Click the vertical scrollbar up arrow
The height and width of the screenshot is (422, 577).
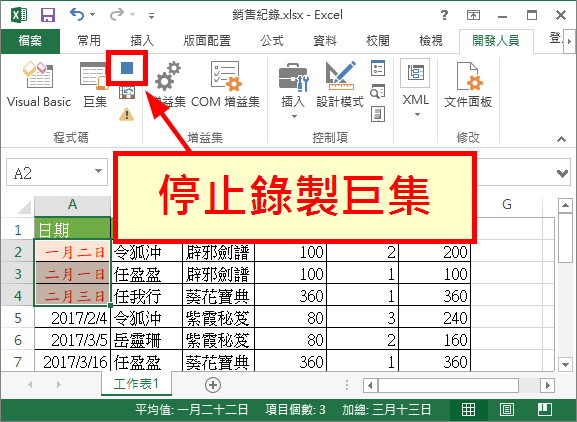tap(565, 205)
